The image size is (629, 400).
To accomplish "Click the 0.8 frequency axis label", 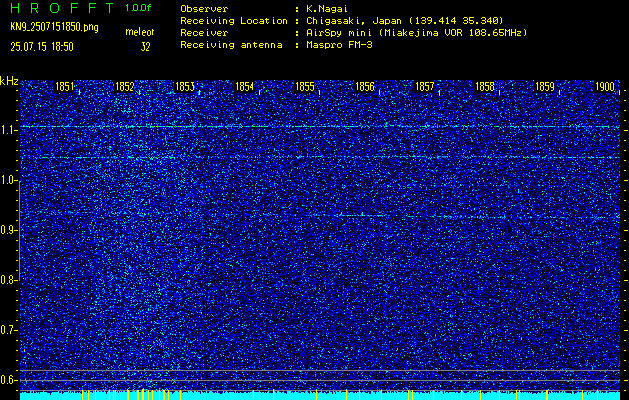I will (7, 280).
